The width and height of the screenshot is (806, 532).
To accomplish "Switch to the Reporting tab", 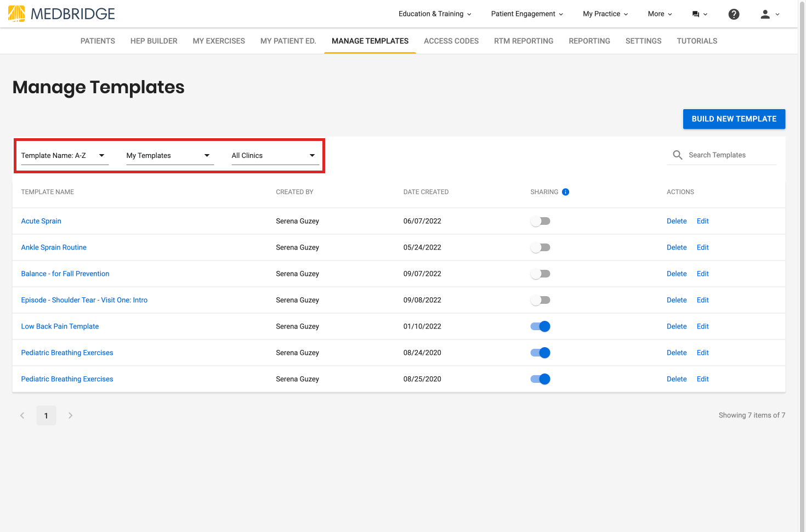I will click(589, 41).
